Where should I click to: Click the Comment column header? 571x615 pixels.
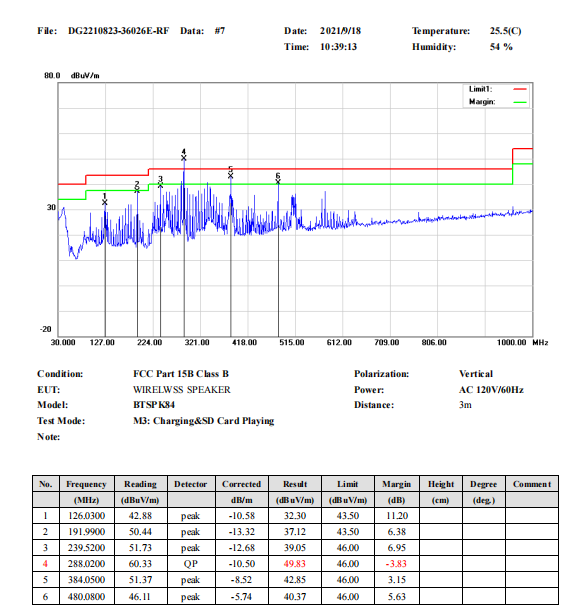(x=532, y=484)
